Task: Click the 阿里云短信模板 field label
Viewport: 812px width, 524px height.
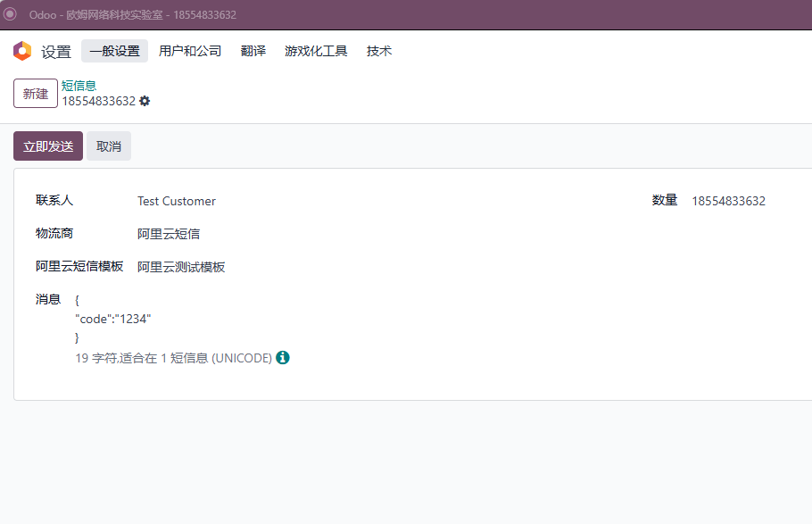Action: (x=79, y=266)
